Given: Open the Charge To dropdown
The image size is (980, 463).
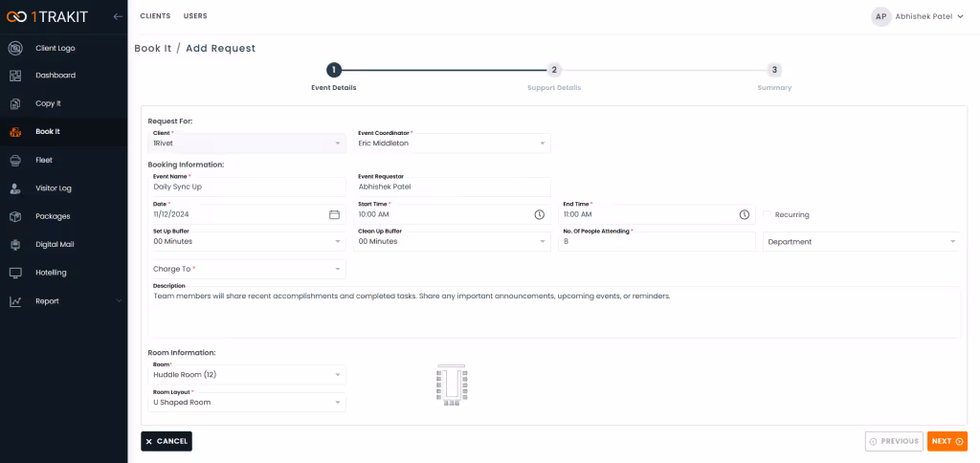Looking at the screenshot, I should 247,269.
